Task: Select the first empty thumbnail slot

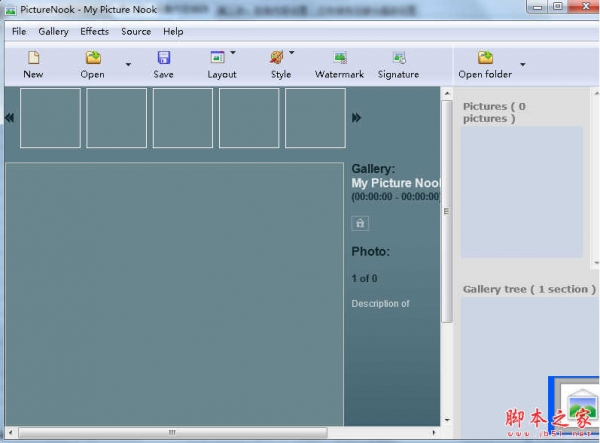Action: point(51,118)
